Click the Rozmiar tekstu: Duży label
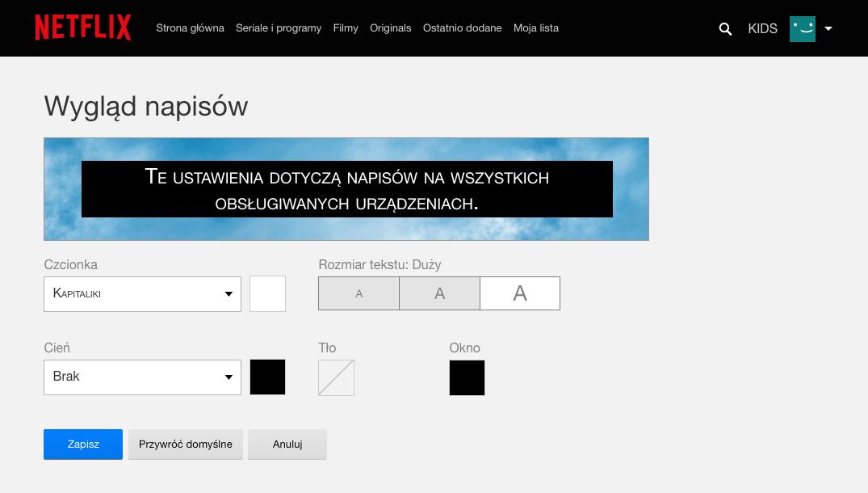 pos(379,265)
